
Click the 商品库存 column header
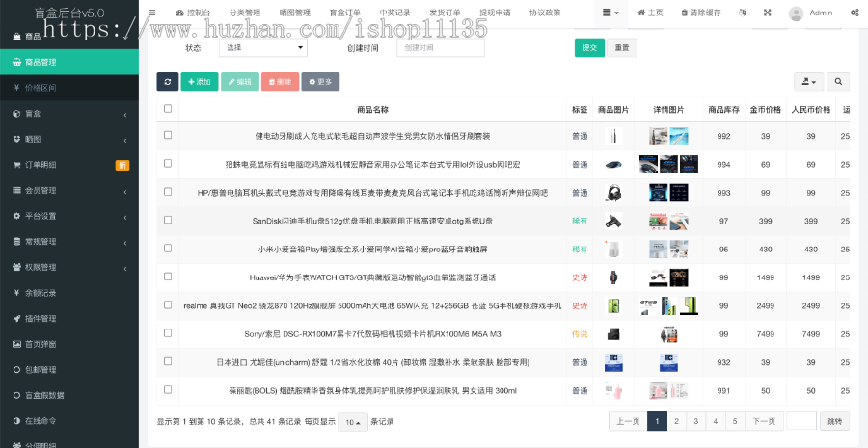(x=723, y=110)
